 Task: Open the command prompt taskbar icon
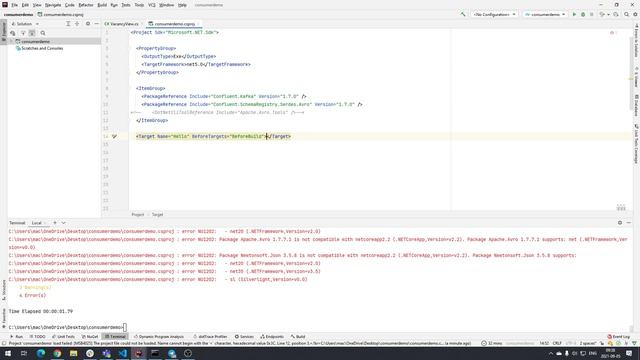coord(155,353)
